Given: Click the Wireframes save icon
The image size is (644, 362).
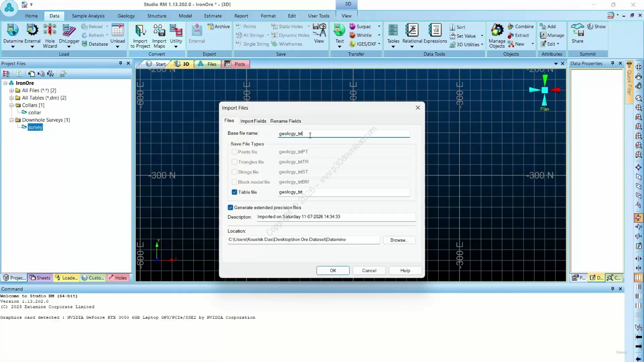Looking at the screenshot, I should [287, 44].
